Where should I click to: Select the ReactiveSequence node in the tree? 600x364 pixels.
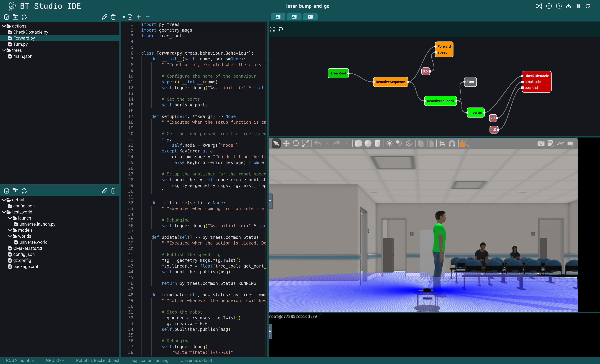pos(391,82)
